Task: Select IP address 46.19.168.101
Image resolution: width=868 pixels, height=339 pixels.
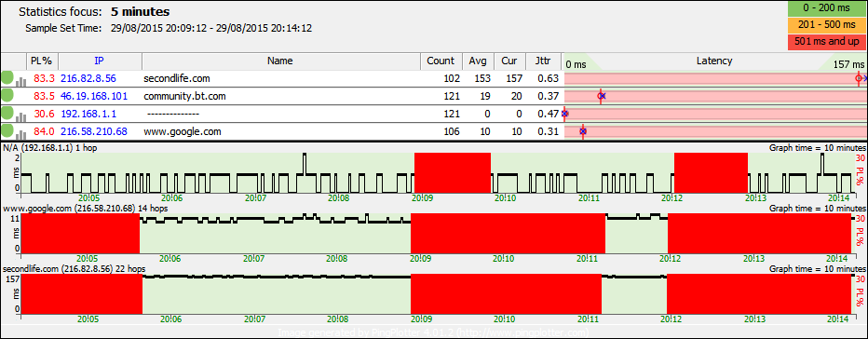Action: pyautogui.click(x=93, y=96)
